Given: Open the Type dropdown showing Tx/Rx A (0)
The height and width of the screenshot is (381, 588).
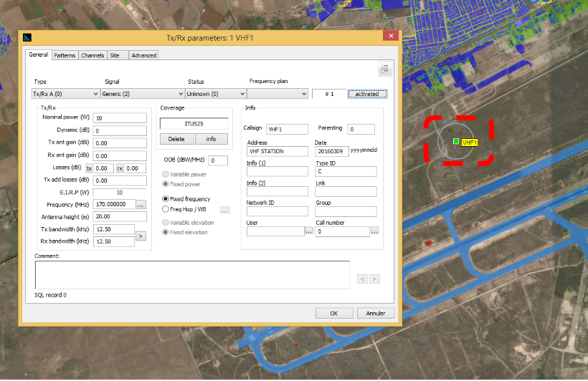Looking at the screenshot, I should click(65, 94).
